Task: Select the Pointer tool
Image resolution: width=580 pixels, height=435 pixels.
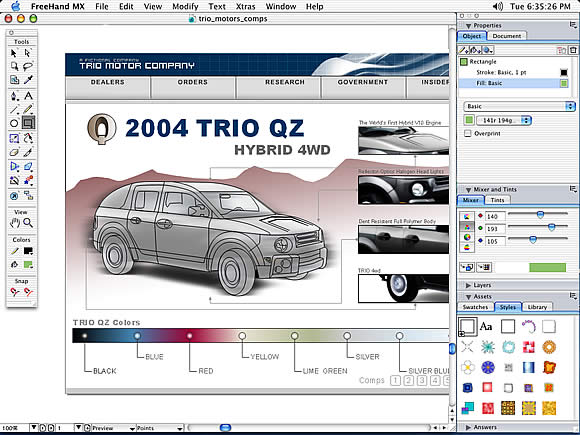Action: click(x=14, y=53)
